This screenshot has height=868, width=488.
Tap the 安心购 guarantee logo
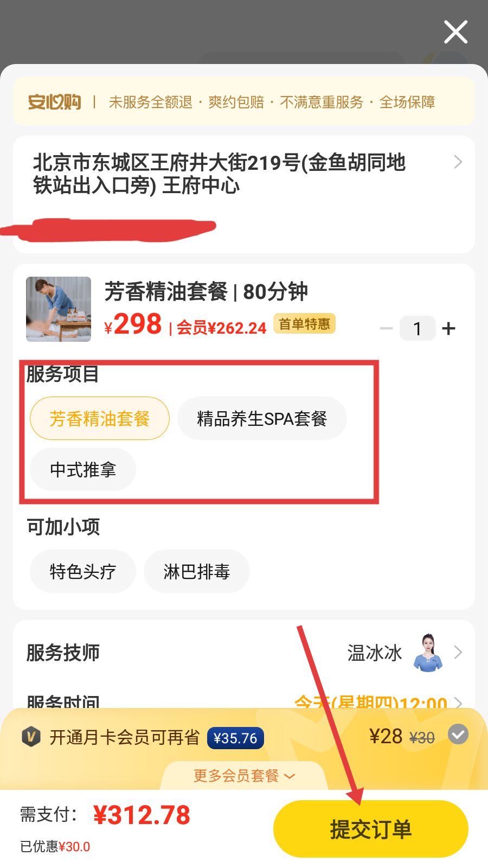point(55,102)
